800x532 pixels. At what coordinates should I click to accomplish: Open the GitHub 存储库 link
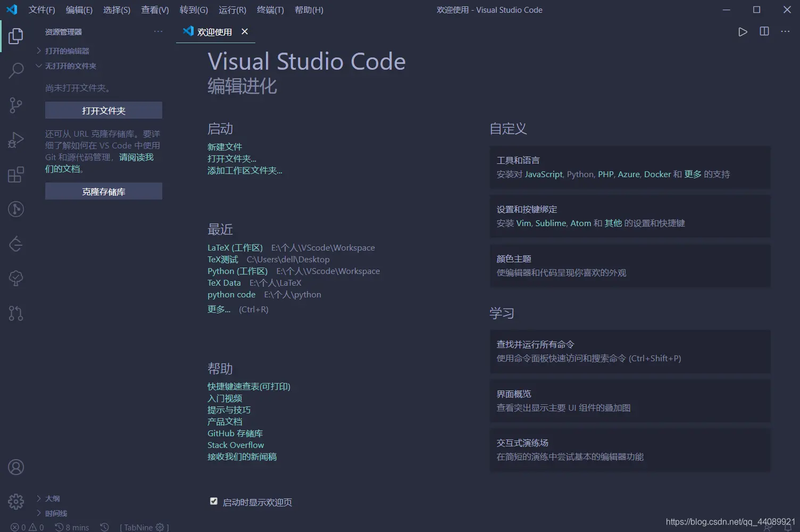pyautogui.click(x=235, y=433)
